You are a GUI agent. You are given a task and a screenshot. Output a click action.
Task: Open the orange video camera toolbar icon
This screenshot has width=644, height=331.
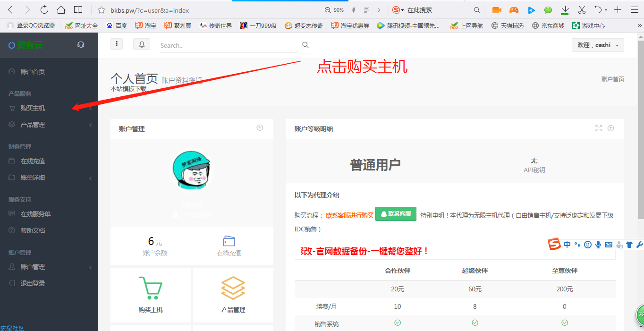(x=496, y=10)
